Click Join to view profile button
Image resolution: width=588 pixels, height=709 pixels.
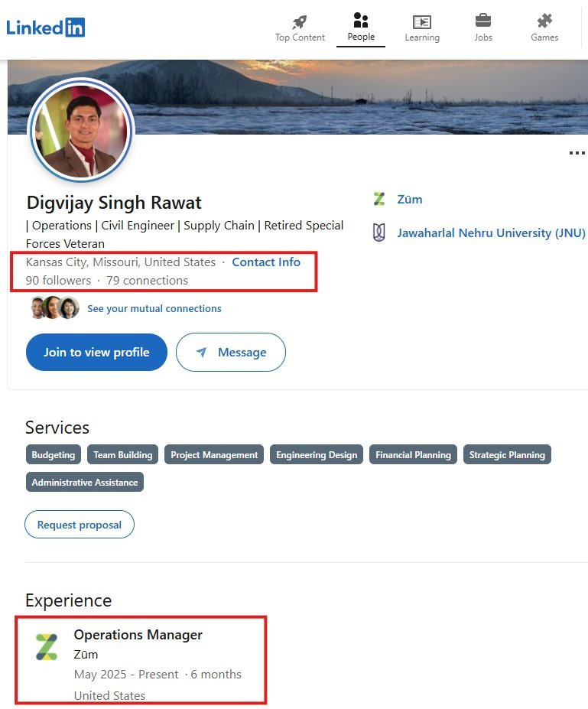click(x=96, y=353)
